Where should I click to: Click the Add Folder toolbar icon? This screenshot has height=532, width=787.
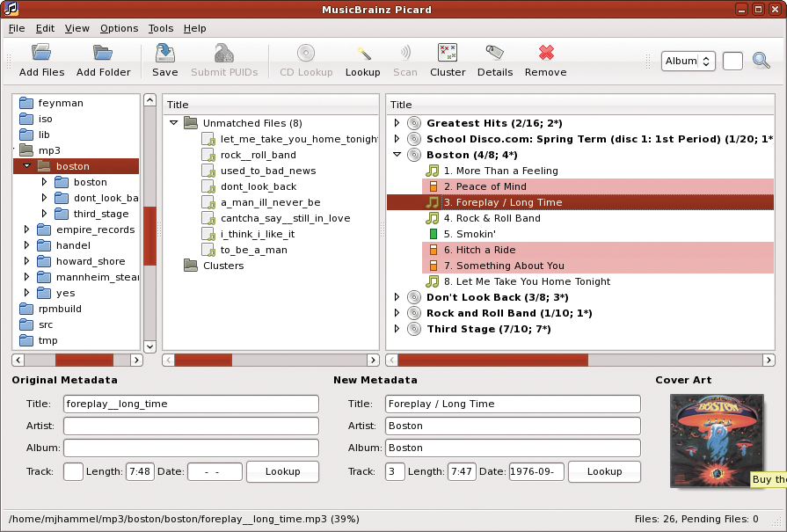[103, 52]
